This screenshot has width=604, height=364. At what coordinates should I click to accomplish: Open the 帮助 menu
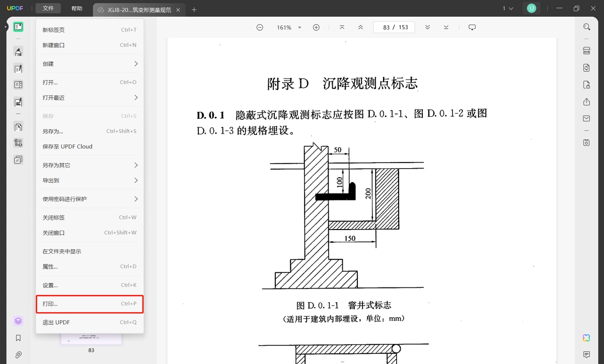coord(77,9)
